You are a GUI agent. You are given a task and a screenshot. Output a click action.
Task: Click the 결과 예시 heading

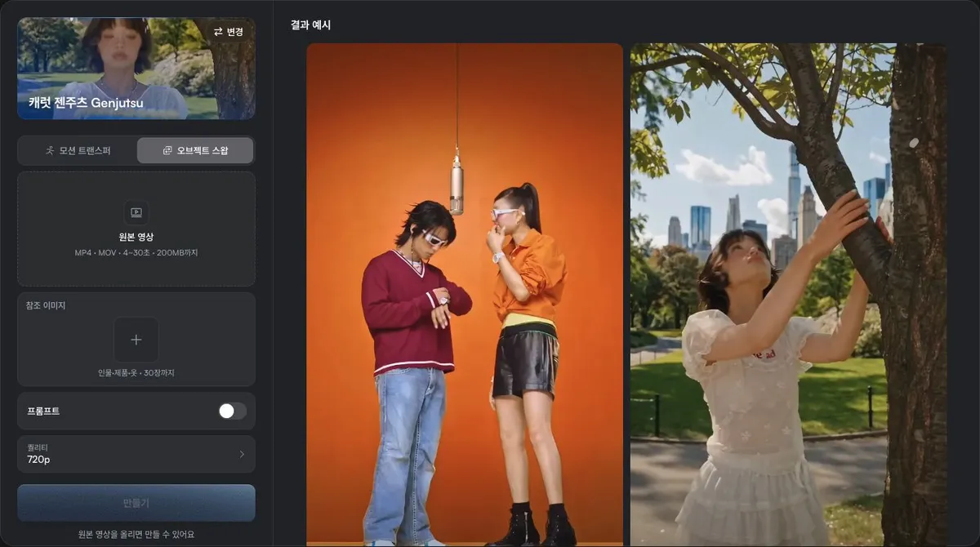coord(310,25)
